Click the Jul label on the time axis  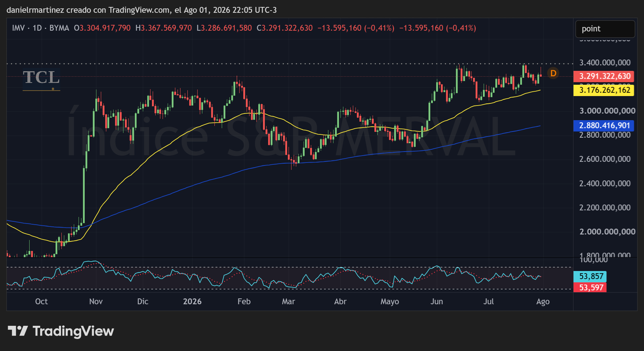488,302
